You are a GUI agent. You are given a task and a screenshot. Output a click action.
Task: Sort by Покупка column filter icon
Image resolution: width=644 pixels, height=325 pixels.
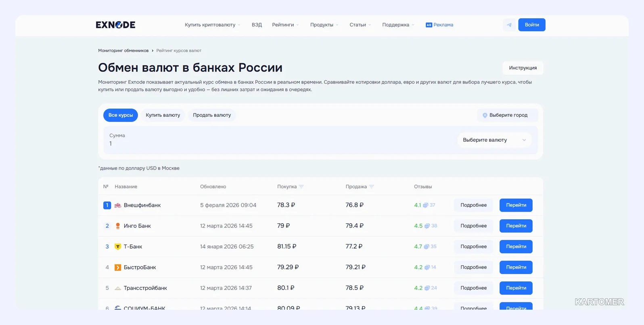(301, 187)
